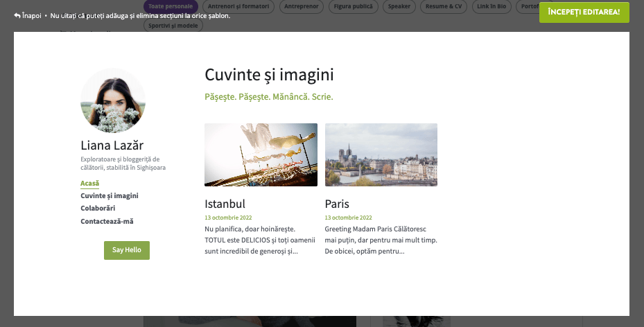Select Contactează-mă in the sidebar

pyautogui.click(x=107, y=222)
